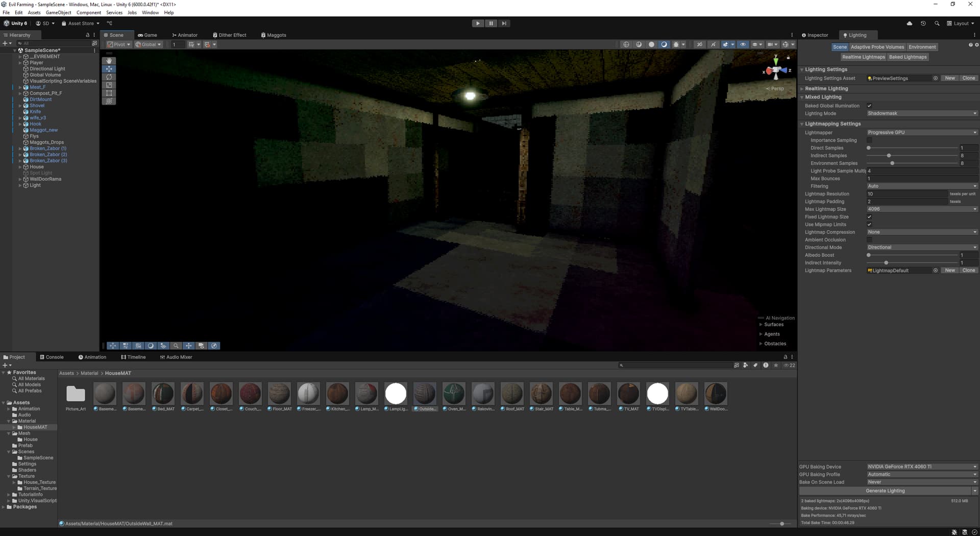Screen dimensions: 980x536
Task: Expand the Realtime Lighting section
Action: (802, 88)
